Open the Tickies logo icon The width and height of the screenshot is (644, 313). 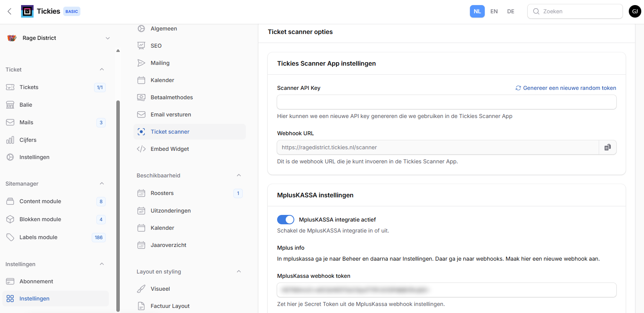(x=27, y=11)
